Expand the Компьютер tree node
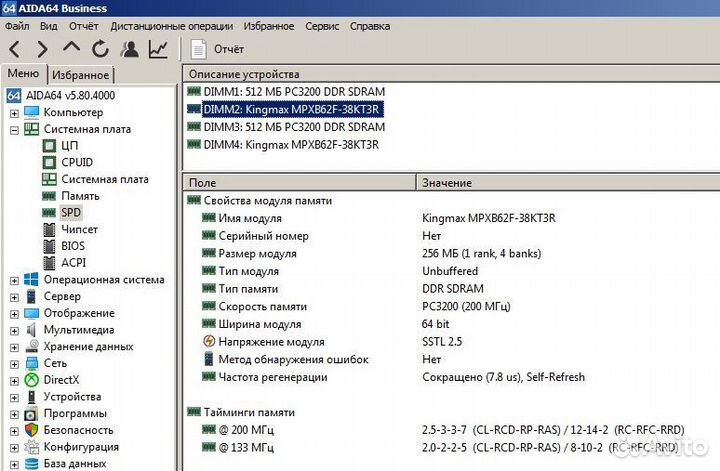The height and width of the screenshot is (471, 720). point(14,113)
